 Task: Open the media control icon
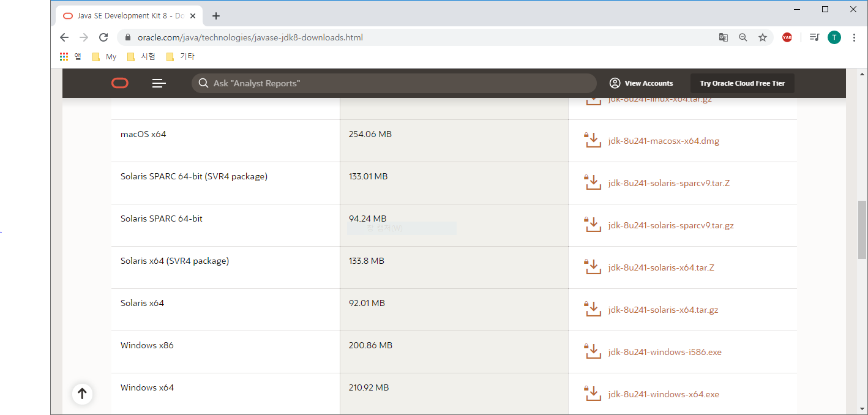click(x=814, y=37)
